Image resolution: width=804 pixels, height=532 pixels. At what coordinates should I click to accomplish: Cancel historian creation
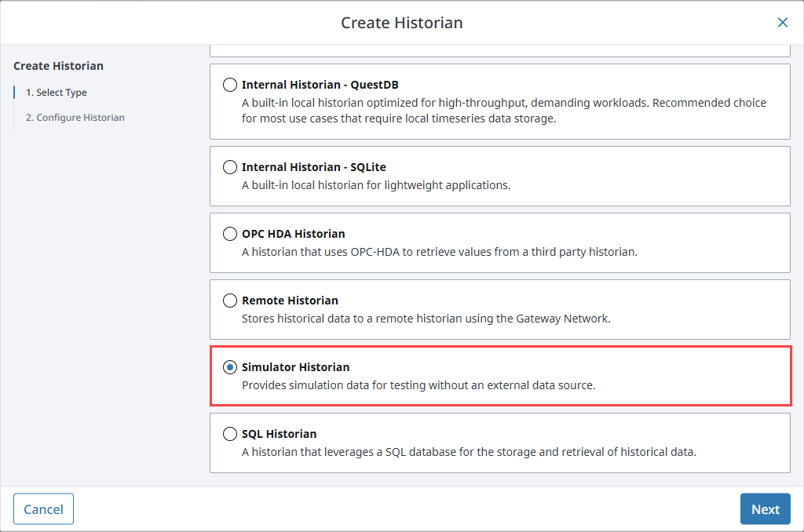click(x=43, y=508)
